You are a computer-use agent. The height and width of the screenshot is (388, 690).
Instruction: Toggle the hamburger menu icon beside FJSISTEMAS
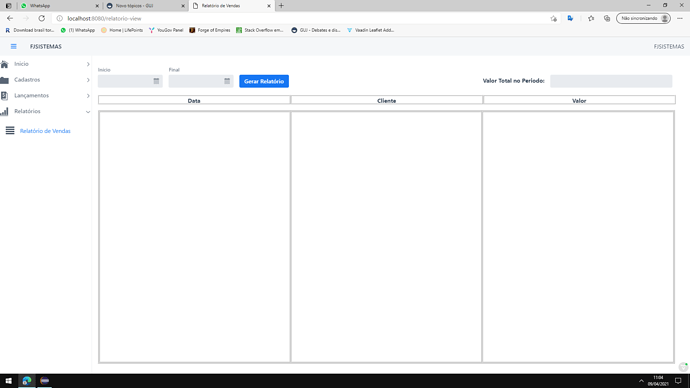coord(14,46)
